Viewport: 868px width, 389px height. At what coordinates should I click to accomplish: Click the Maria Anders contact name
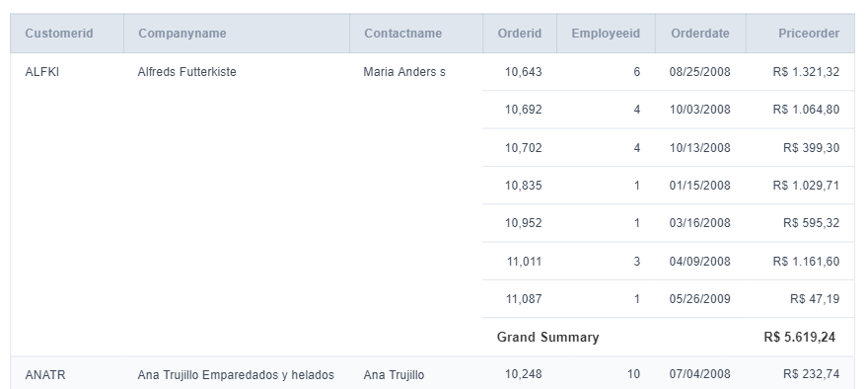[404, 72]
